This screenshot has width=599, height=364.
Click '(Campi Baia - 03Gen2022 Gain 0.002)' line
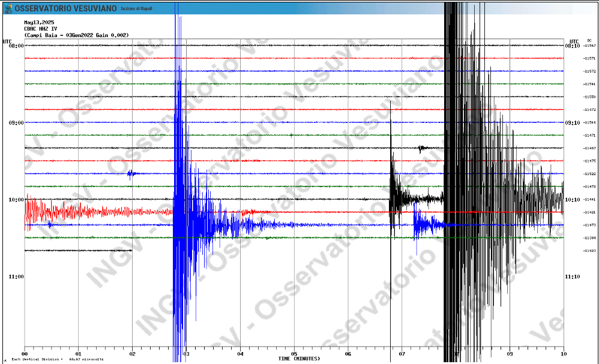click(76, 35)
